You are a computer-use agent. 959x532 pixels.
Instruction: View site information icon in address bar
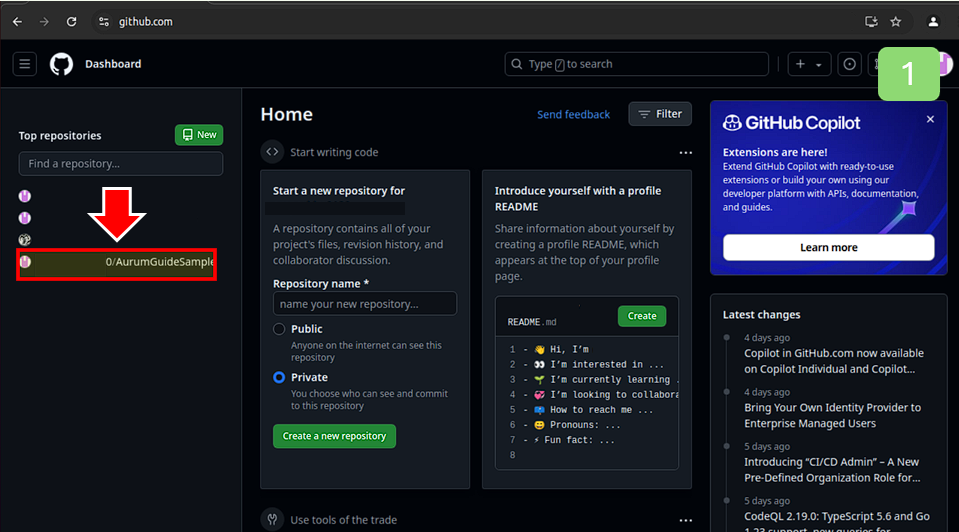click(x=103, y=21)
